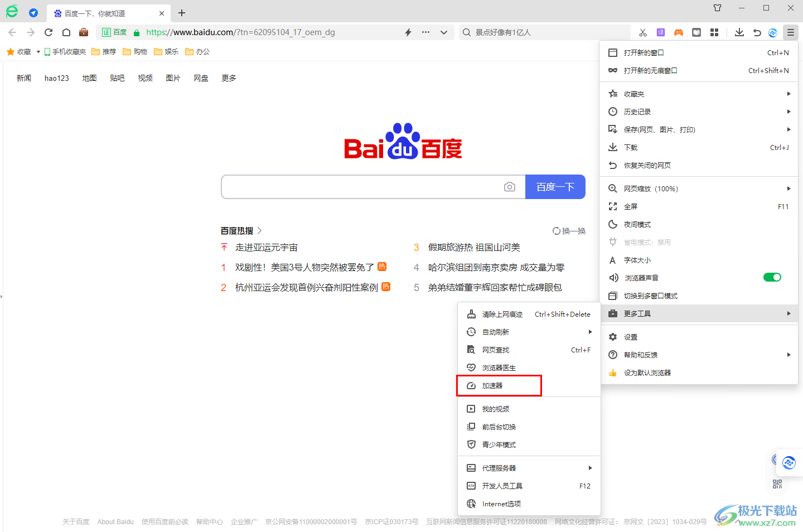Open the hao123 link

pos(57,78)
